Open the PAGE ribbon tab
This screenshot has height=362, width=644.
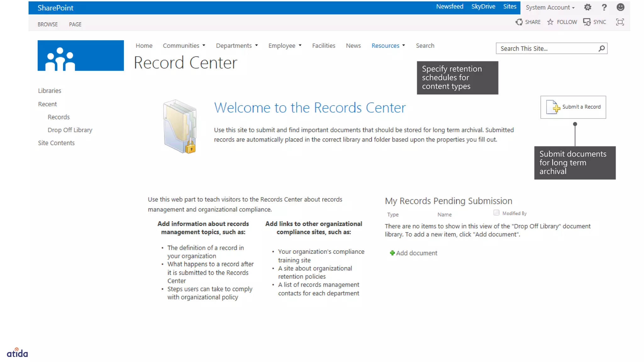coord(75,24)
